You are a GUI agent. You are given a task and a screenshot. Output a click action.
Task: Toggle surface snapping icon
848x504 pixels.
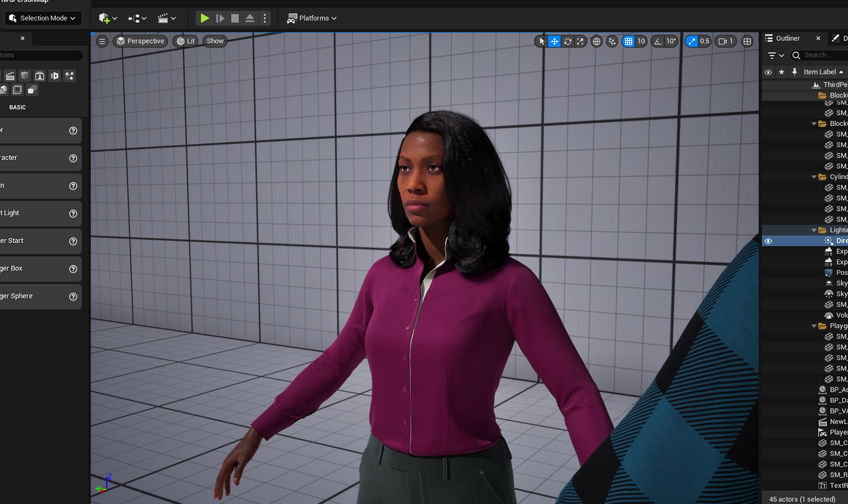pos(612,41)
